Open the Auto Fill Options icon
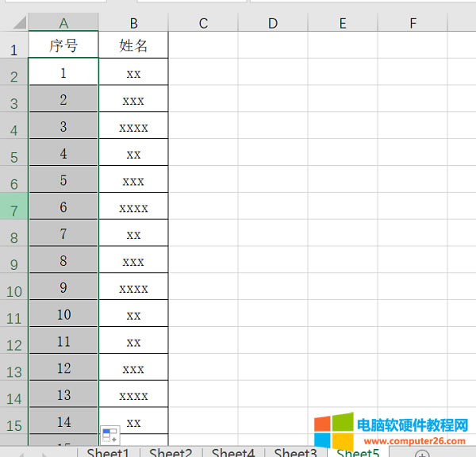 [109, 435]
